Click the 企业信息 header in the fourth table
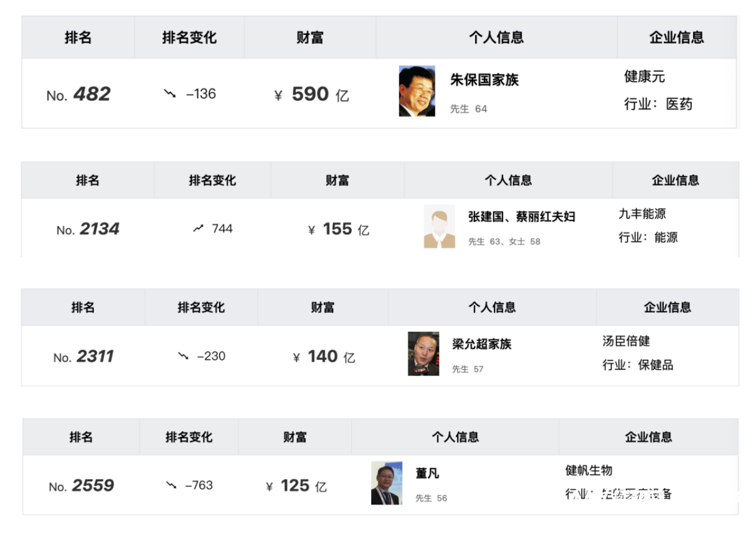Viewport: 756px width, 534px height. point(648,437)
